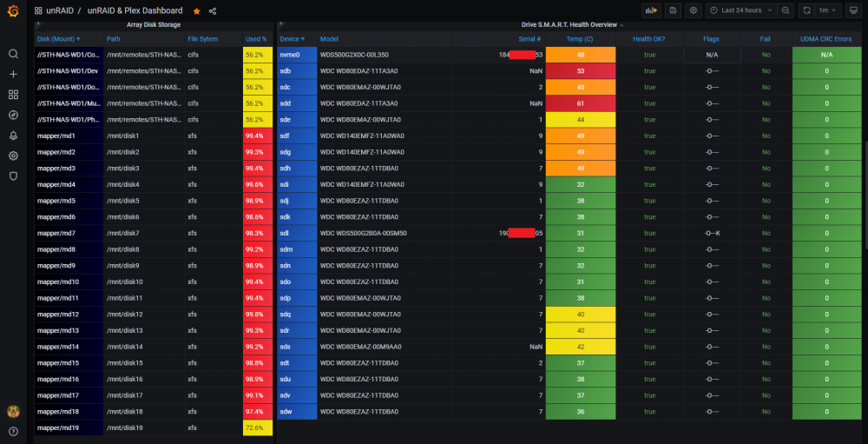Open the unRAID folder breadcrumb link
The height and width of the screenshot is (444, 868).
[60, 10]
